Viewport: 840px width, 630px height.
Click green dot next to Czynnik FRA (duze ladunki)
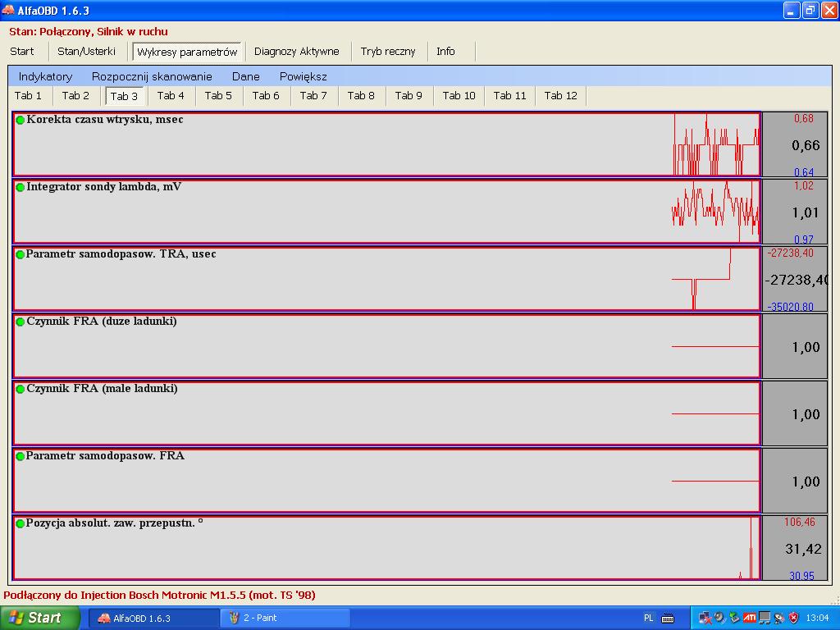pyautogui.click(x=21, y=322)
